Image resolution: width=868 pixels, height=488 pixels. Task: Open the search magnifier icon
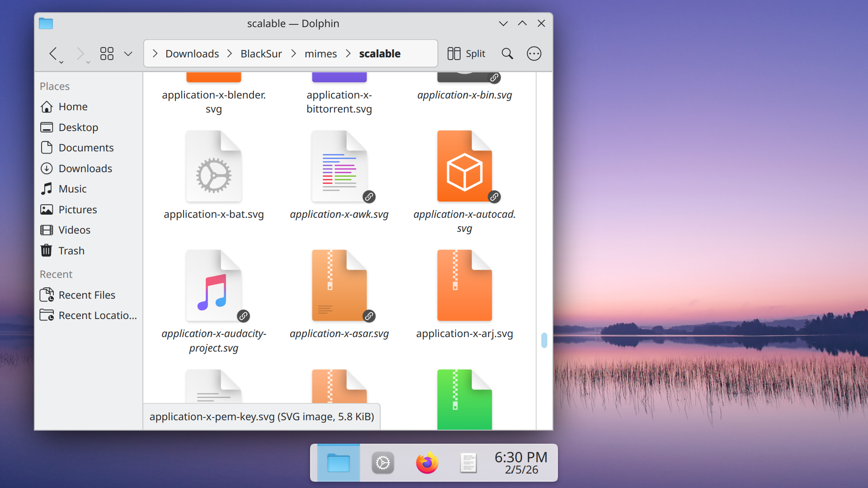[507, 54]
